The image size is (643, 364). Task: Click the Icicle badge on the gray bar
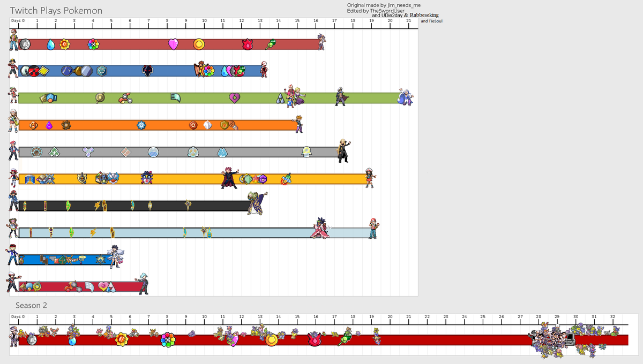coord(222,152)
